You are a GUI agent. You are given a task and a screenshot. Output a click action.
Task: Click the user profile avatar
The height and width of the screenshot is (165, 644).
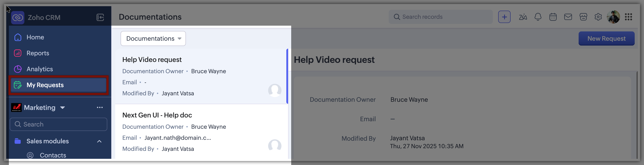[x=613, y=17]
